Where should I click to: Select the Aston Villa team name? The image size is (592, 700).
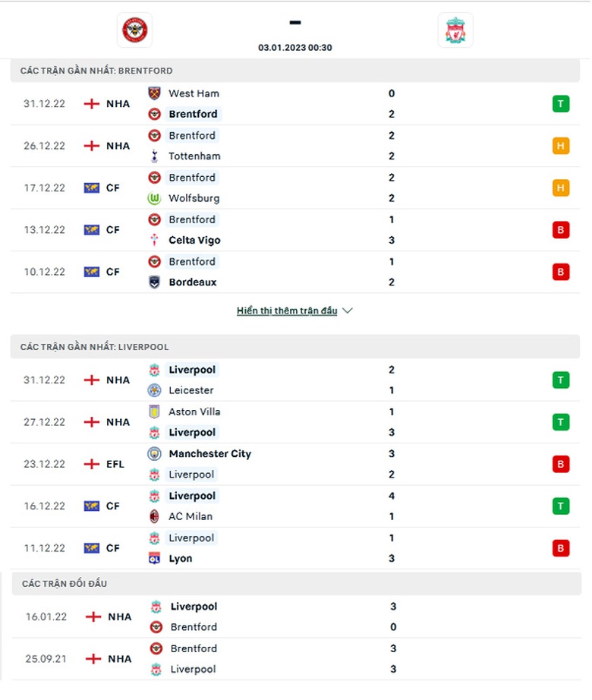[194, 411]
